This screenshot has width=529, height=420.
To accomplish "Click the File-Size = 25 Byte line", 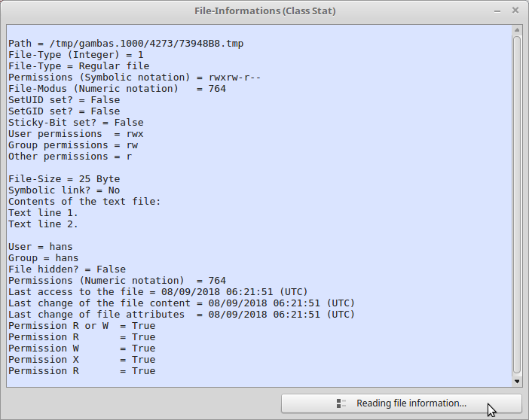I will pyautogui.click(x=64, y=179).
